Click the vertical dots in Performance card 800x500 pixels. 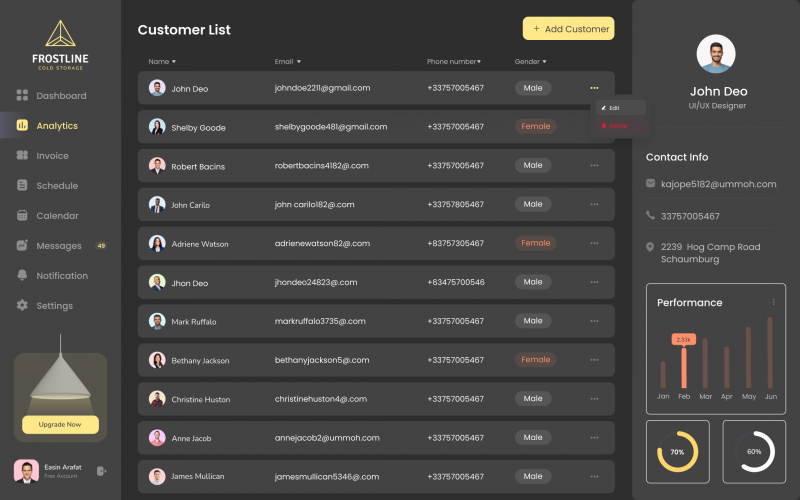point(773,302)
